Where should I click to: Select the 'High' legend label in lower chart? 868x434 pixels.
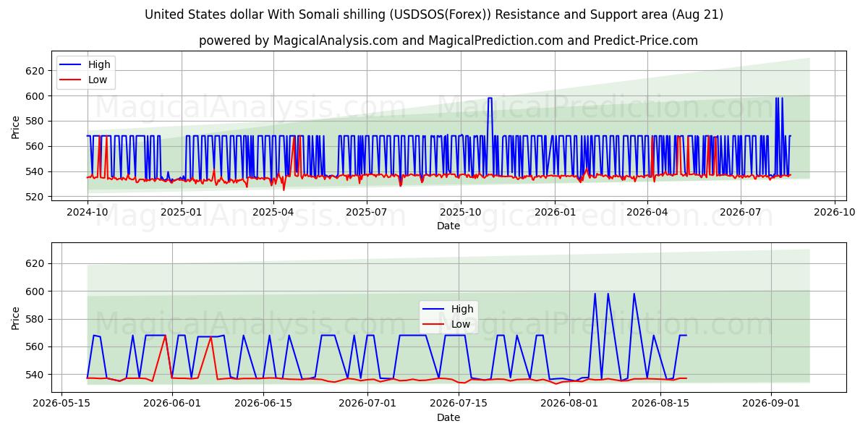coord(462,309)
